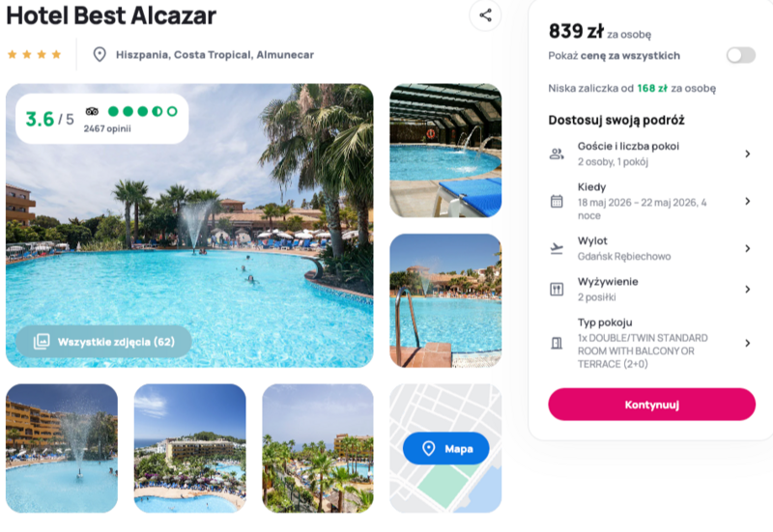Open the Mapa map button
Screen dimensions: 773x532
point(445,449)
